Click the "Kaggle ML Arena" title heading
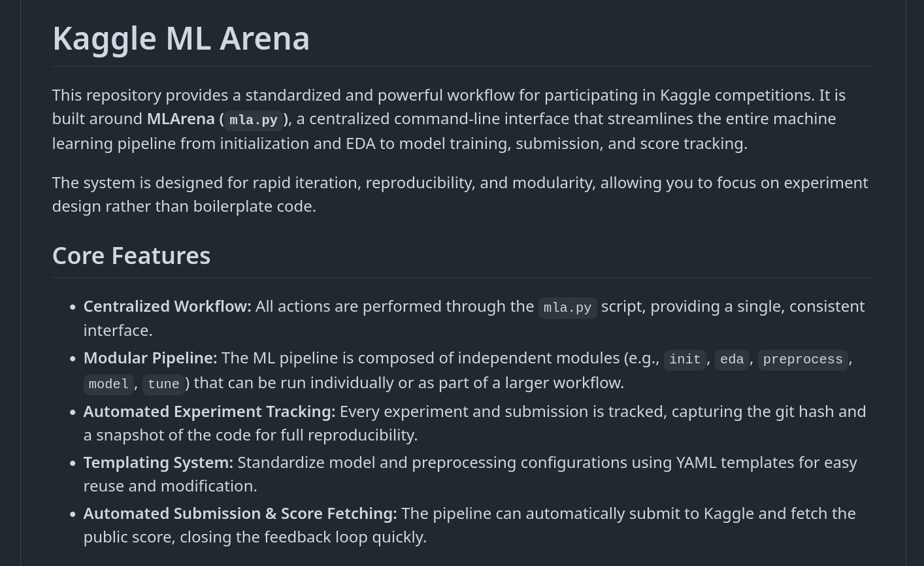The image size is (924, 566). coord(181,39)
